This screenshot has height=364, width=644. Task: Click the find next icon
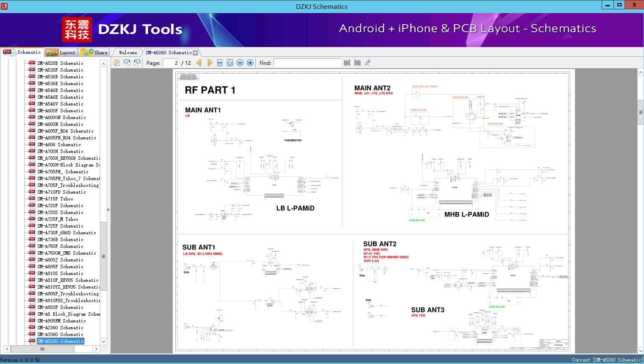[357, 63]
